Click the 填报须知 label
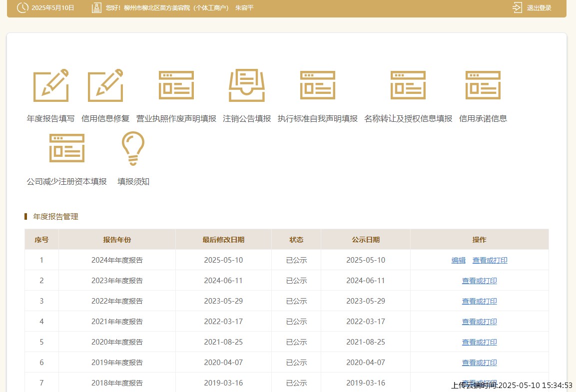576x392 pixels. pos(133,182)
